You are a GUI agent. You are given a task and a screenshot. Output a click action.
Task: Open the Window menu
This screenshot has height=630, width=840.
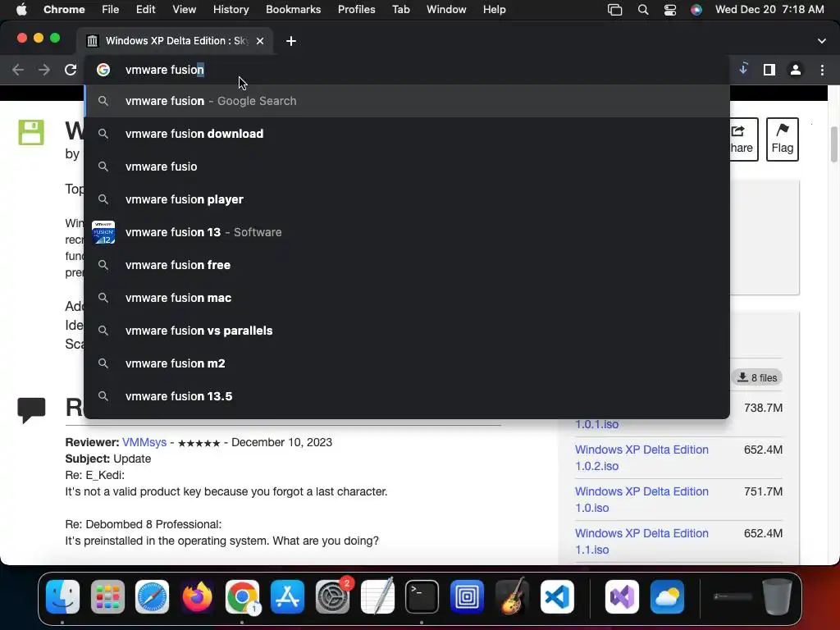click(x=446, y=9)
